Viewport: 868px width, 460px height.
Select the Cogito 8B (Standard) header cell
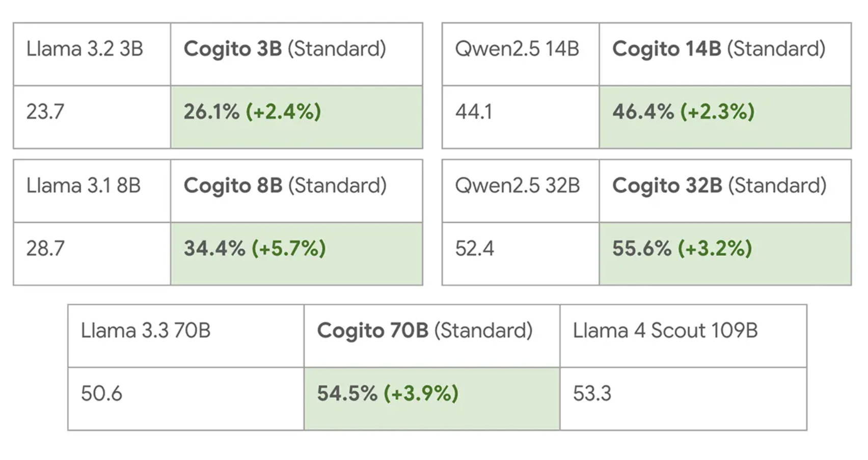(296, 191)
